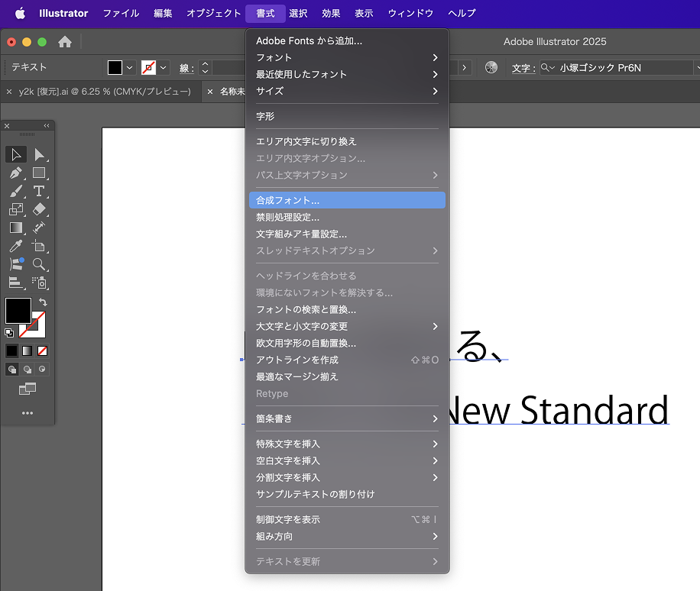Choose フォントの検索と置換...
Screen dimensions: 700x591
347,309
